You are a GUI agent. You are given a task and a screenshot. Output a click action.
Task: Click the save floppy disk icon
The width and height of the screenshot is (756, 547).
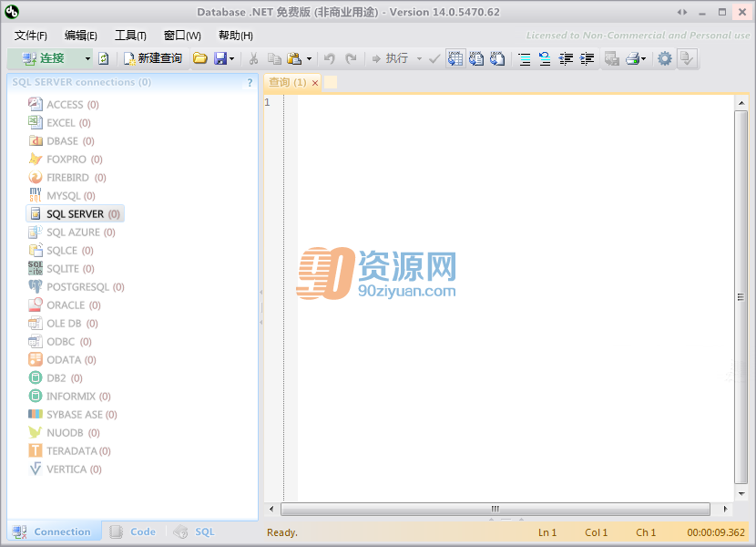(x=220, y=58)
